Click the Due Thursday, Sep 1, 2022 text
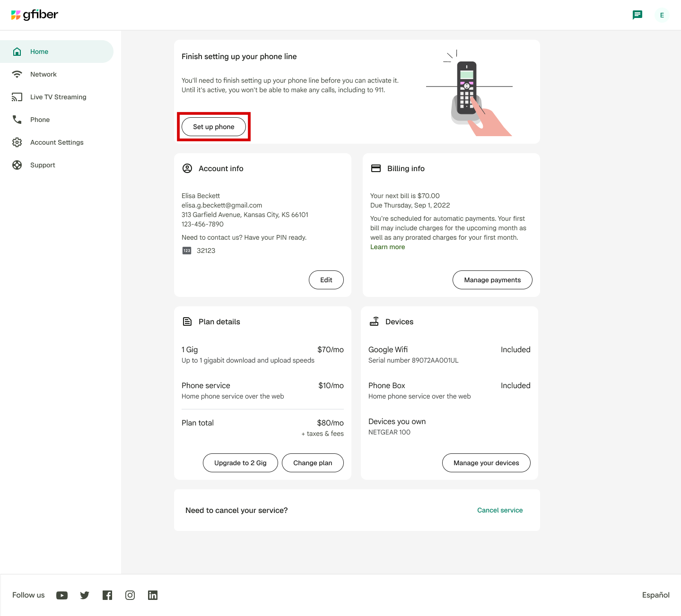The height and width of the screenshot is (616, 681). tap(410, 205)
